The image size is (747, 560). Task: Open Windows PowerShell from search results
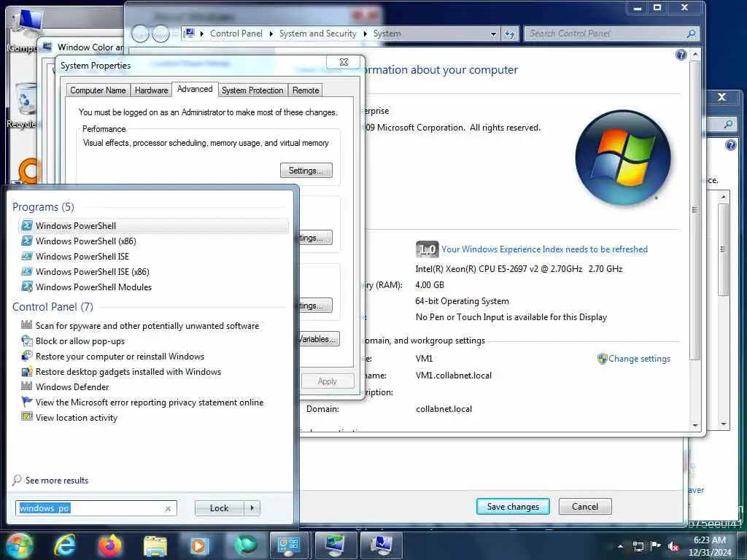point(153,226)
